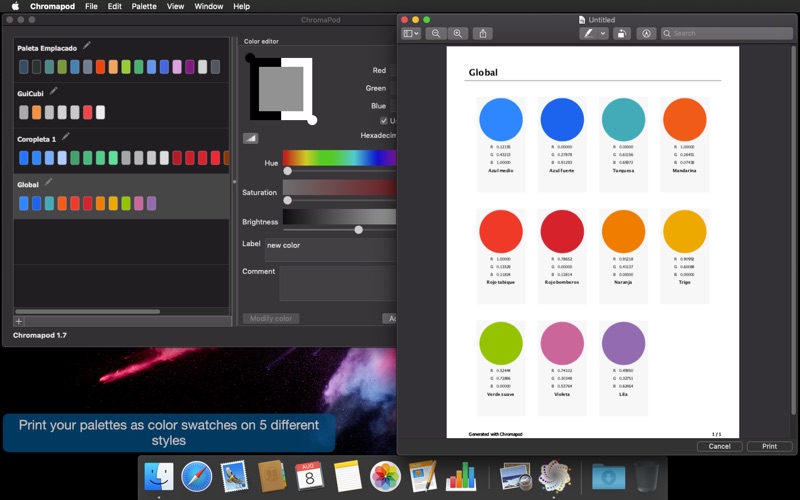Image resolution: width=800 pixels, height=500 pixels.
Task: Click the Rojo bomberos label in preview
Action: tap(562, 282)
